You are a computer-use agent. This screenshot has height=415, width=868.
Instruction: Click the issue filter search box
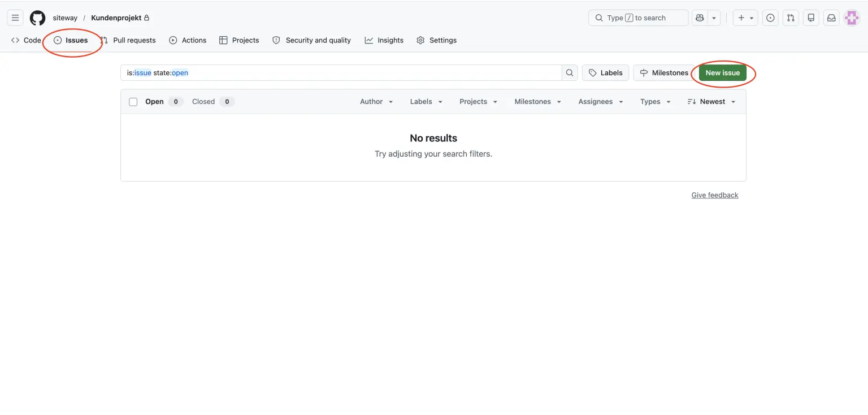(341, 73)
